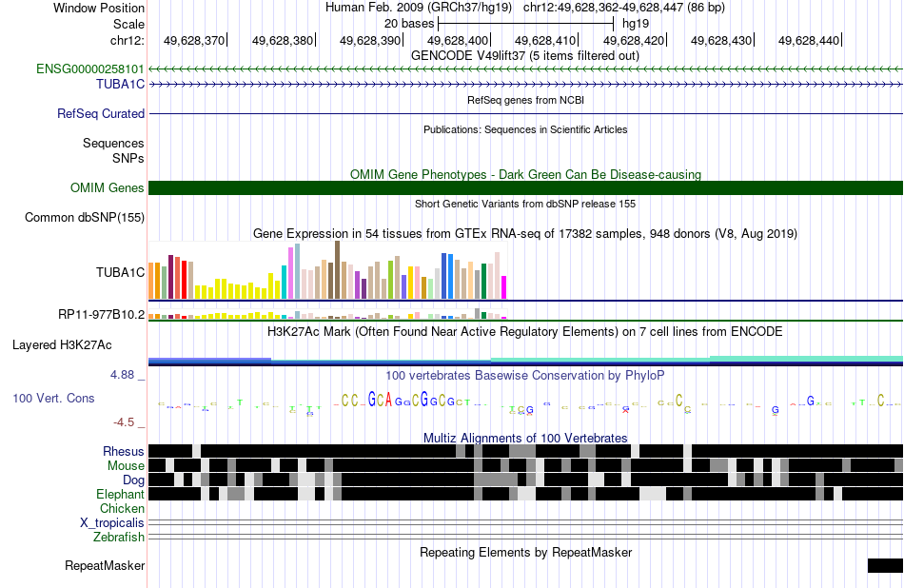The height and width of the screenshot is (588, 904).
Task: Click the TUBA1C GTEx expression label
Action: (121, 272)
